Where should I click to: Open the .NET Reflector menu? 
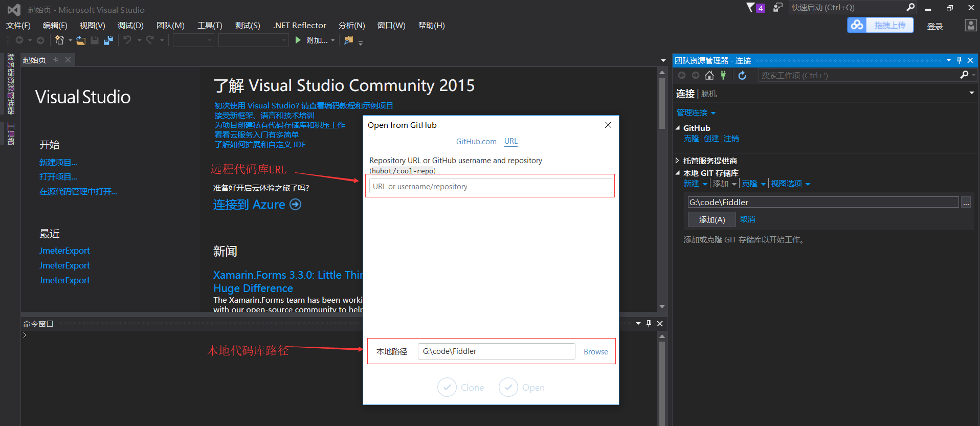(x=300, y=25)
